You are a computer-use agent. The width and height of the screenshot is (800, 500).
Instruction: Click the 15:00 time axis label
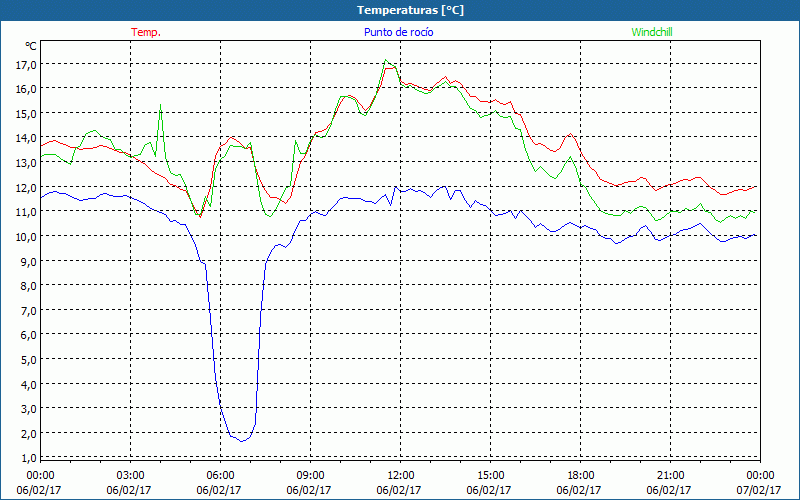(x=489, y=476)
